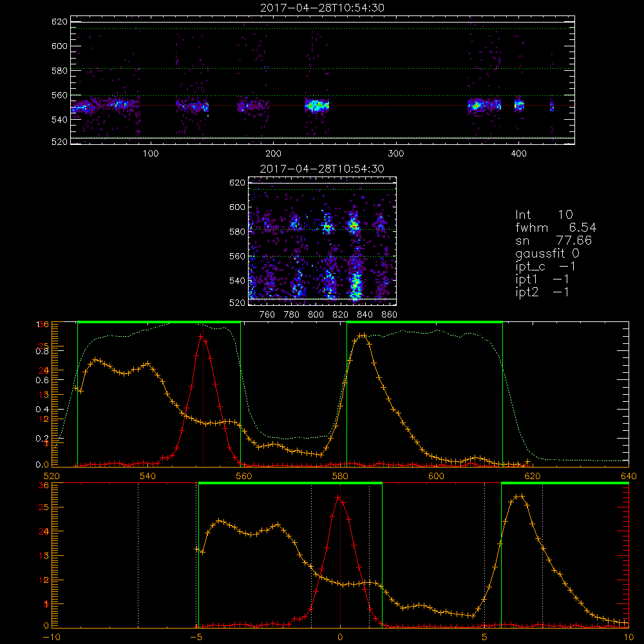The image size is (644, 644).
Task: Click x-axis label 520 on third profile plot
Action: tap(52, 476)
